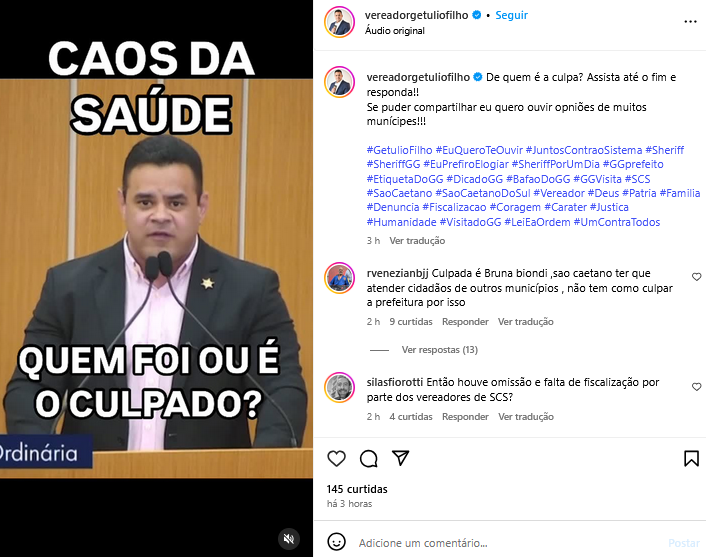The image size is (706, 557).
Task: Unmute video with the speaker icon
Action: (289, 539)
